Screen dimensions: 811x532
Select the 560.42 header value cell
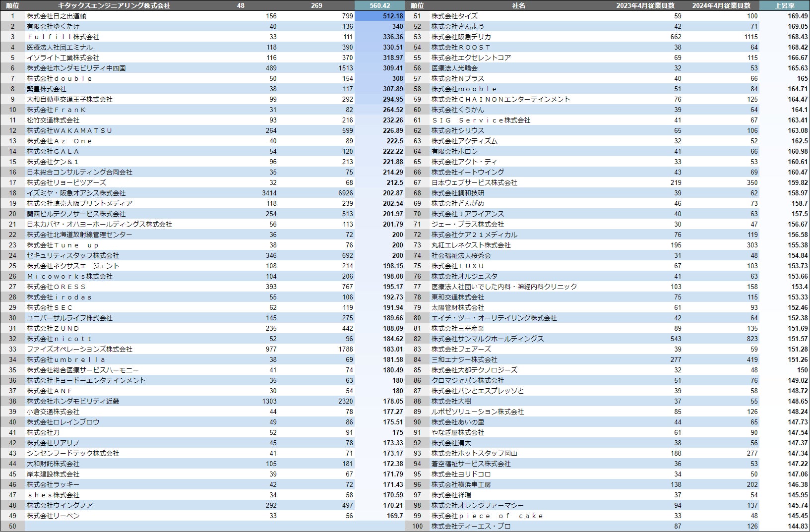pos(380,5)
